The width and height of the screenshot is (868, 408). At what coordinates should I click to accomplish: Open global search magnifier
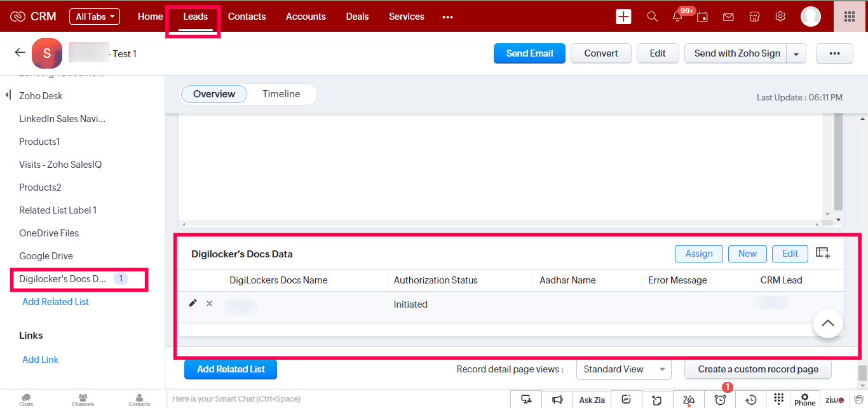(652, 17)
